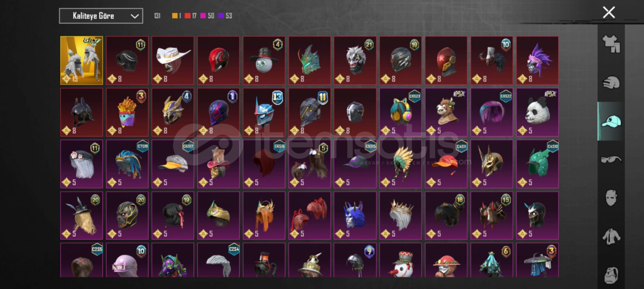Viewport: 644px width, 289px height.
Task: Open the glasses category icon
Action: (611, 160)
